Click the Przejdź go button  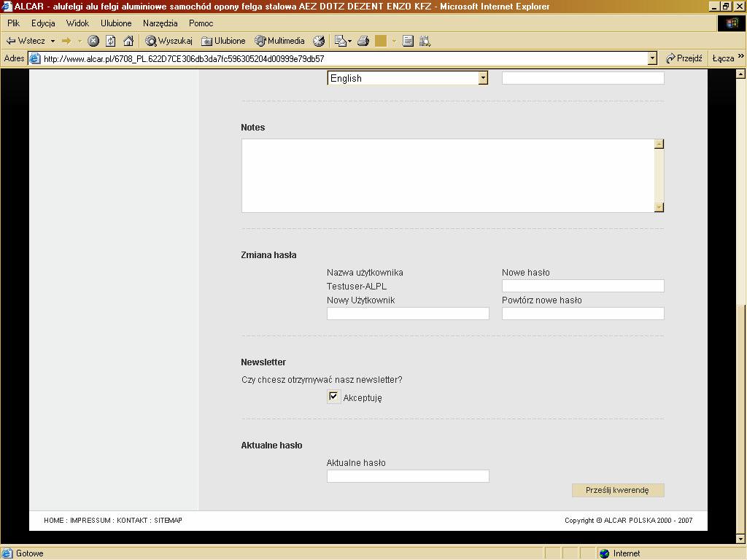(684, 58)
